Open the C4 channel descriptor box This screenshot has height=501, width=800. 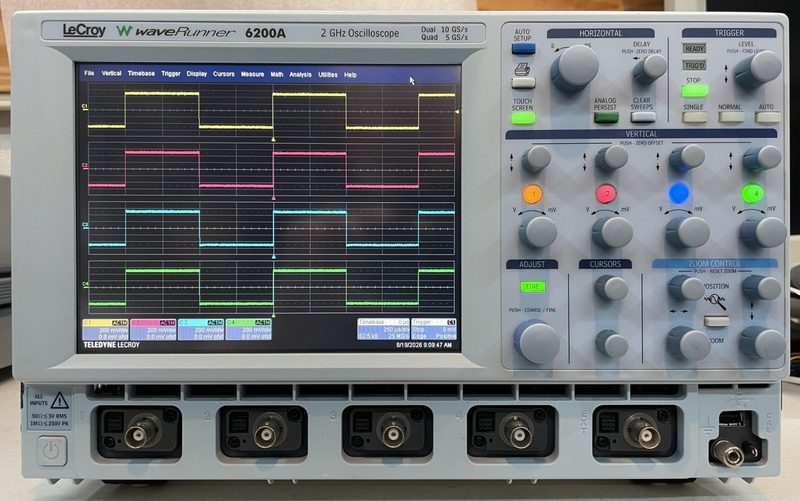[248, 330]
